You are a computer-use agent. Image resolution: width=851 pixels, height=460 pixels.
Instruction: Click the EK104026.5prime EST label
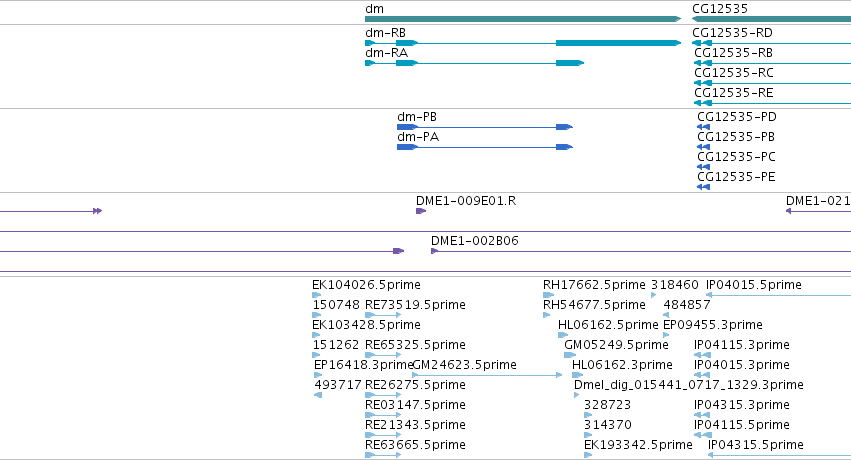(366, 285)
